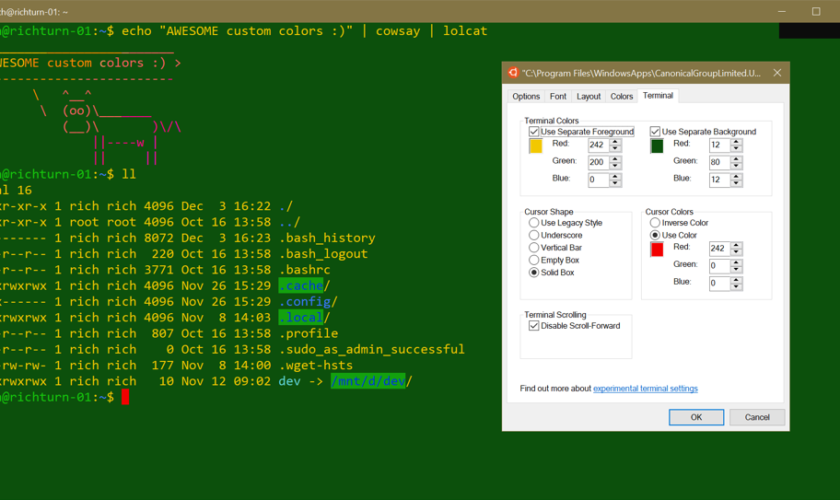
Task: Switch to the Colors tab
Action: pyautogui.click(x=622, y=96)
